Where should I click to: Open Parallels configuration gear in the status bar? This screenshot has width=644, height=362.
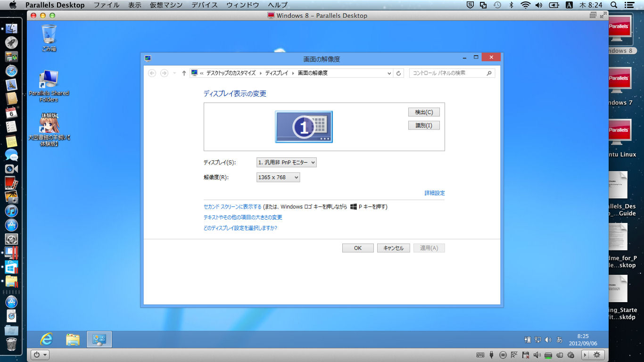coord(596,355)
